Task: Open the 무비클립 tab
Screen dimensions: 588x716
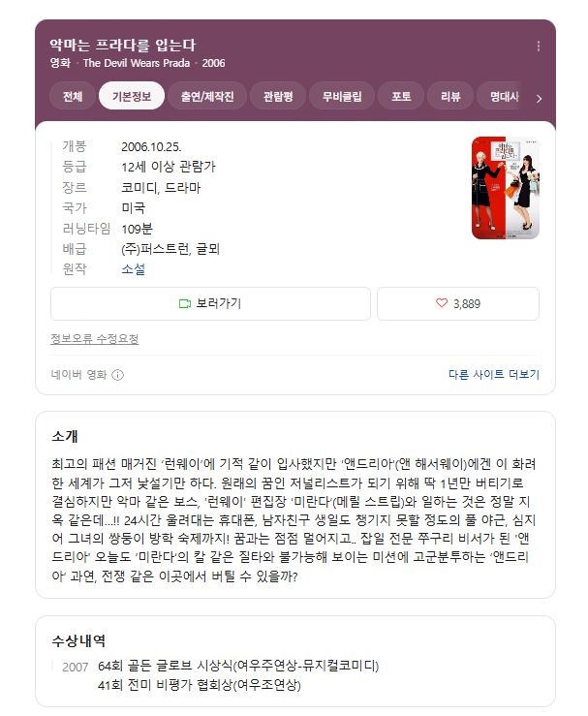Action: pos(342,96)
